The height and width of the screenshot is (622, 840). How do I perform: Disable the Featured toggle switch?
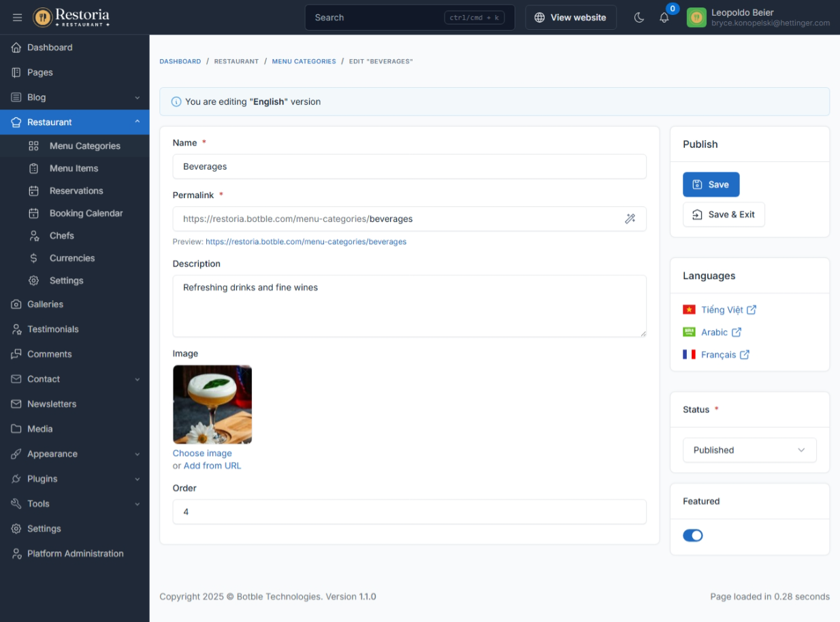(x=693, y=536)
